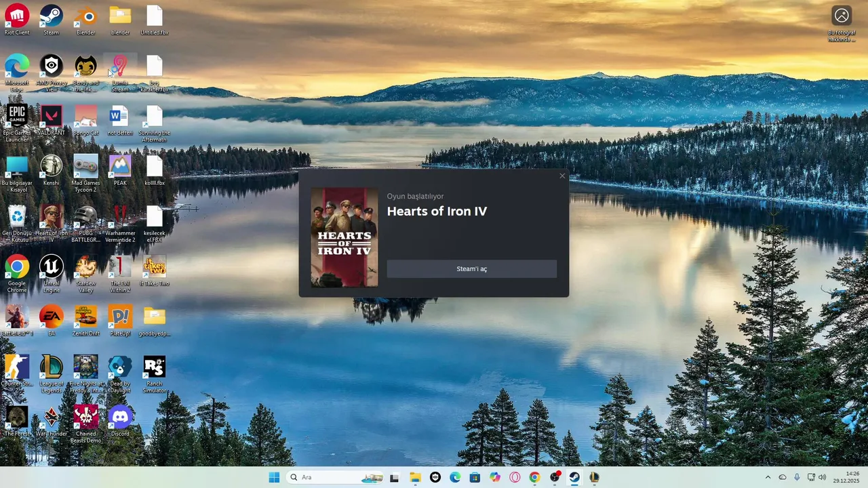Launch the Ranch Simulator desktop shortcut
Screen dimensions: 868x488
[155, 374]
